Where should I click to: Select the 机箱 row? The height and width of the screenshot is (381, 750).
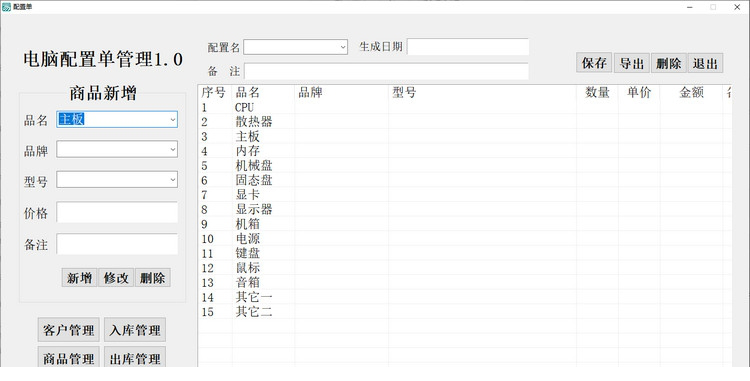[x=464, y=224]
